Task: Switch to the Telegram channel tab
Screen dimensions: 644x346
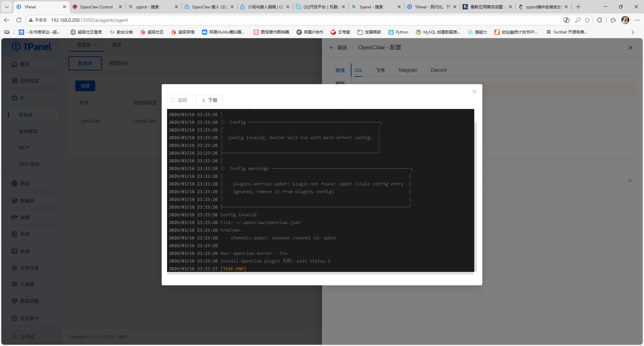Action: [408, 70]
